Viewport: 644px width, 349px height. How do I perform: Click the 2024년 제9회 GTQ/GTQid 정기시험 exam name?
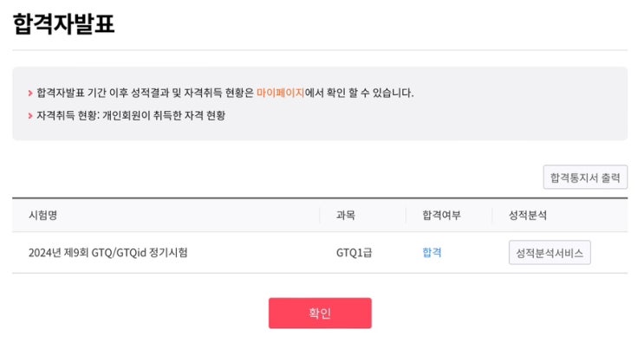pos(107,253)
